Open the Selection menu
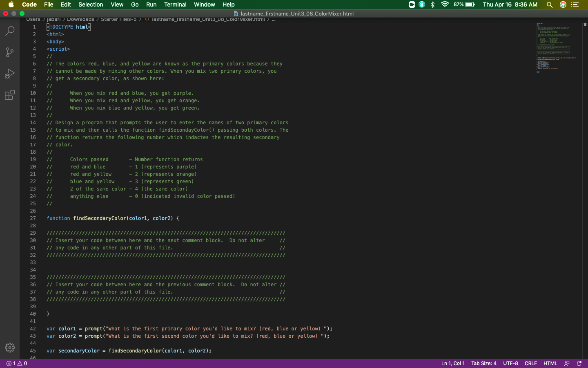The height and width of the screenshot is (368, 588). pyautogui.click(x=91, y=4)
